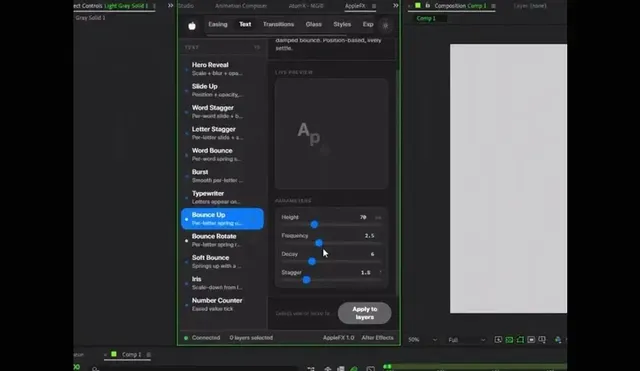Click the green Connected status indicator
The width and height of the screenshot is (640, 371).
point(186,338)
